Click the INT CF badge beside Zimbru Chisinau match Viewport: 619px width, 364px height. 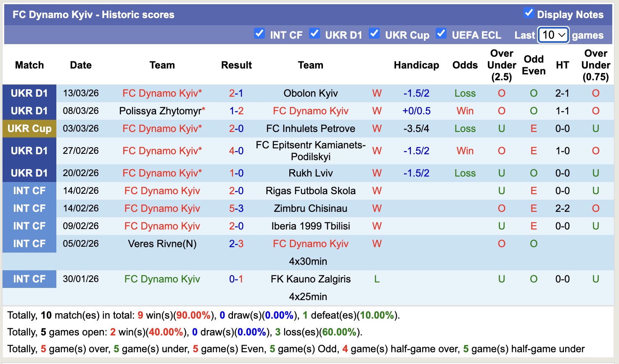click(29, 208)
